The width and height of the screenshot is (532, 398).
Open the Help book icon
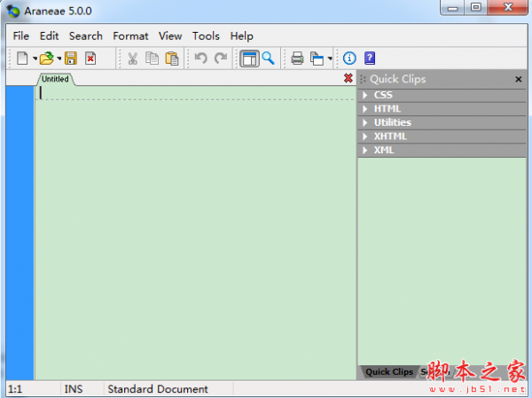(x=370, y=59)
